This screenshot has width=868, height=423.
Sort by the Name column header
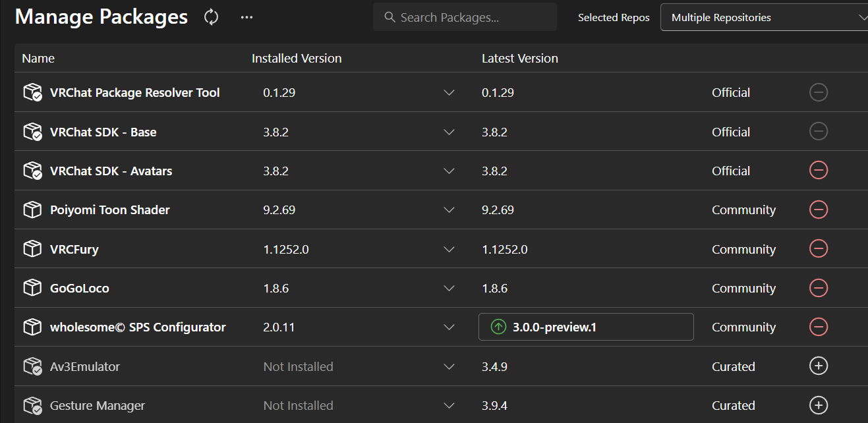coord(38,59)
